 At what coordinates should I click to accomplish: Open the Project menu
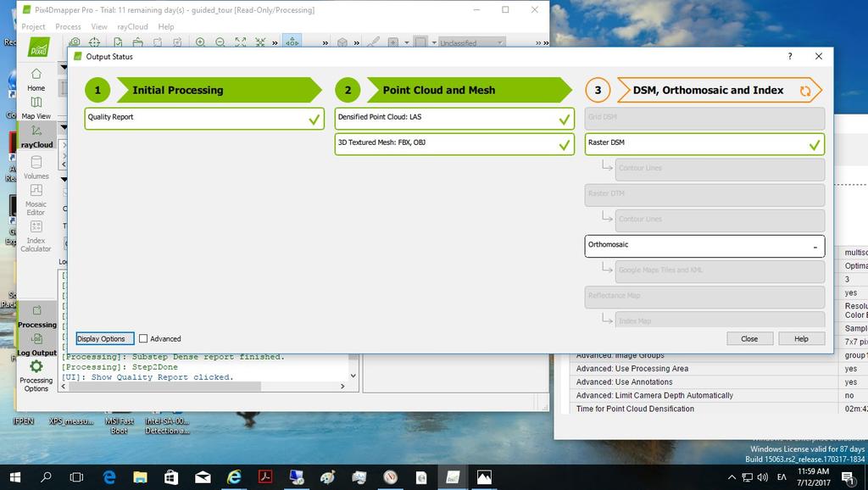pyautogui.click(x=33, y=26)
